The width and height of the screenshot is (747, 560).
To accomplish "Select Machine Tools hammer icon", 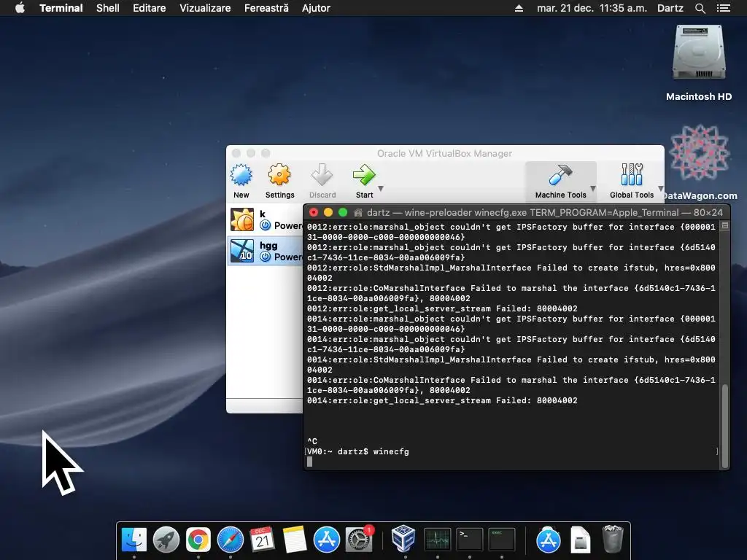I will pyautogui.click(x=560, y=175).
